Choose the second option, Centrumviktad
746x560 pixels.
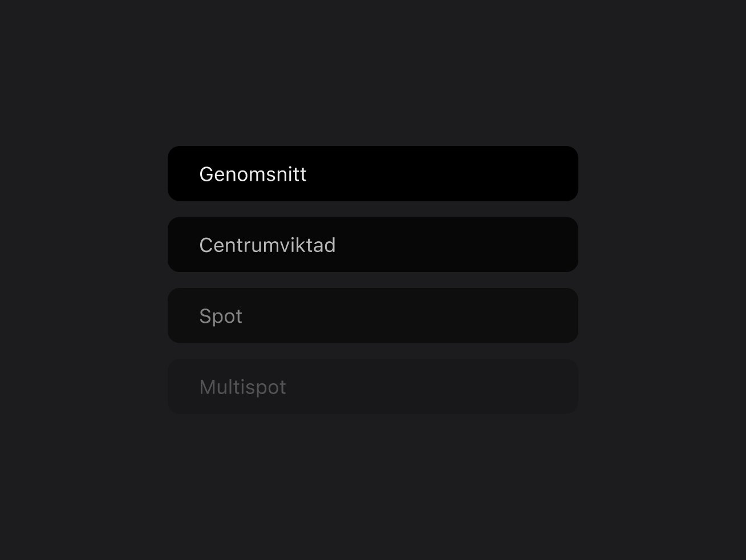point(372,245)
